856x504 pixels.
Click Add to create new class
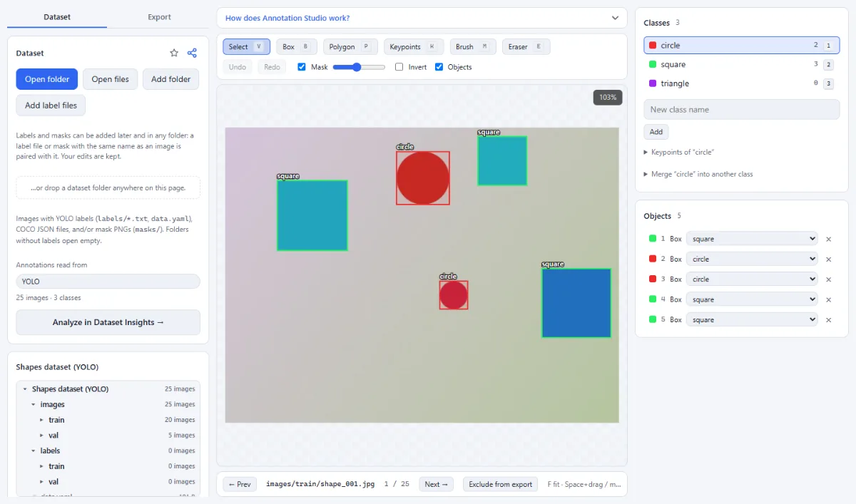[656, 132]
